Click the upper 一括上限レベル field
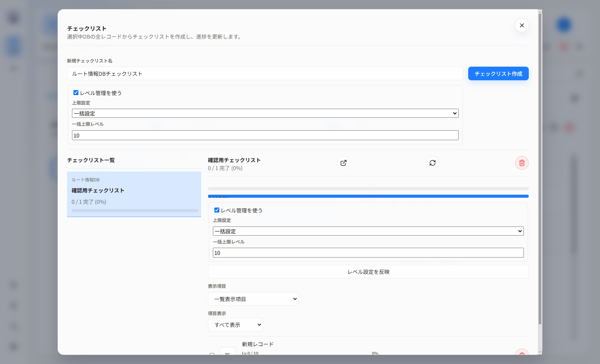600x364 pixels. pyautogui.click(x=265, y=135)
